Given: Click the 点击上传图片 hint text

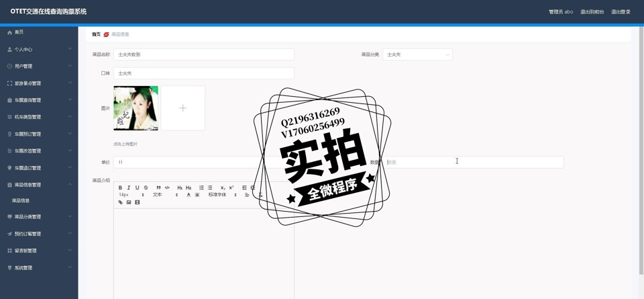Looking at the screenshot, I should point(125,144).
